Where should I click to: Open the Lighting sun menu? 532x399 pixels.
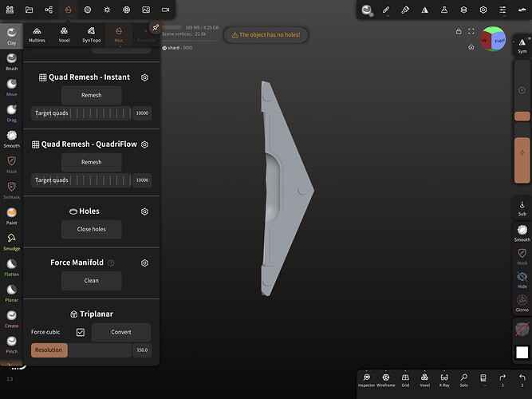pyautogui.click(x=107, y=10)
